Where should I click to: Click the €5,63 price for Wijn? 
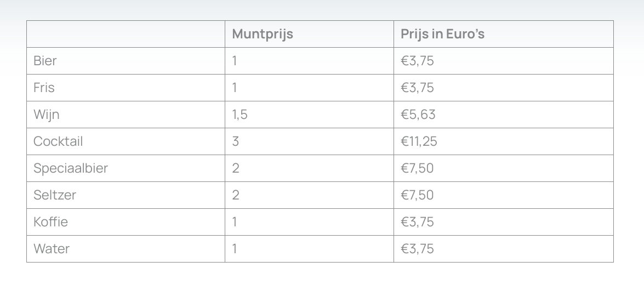coord(418,115)
